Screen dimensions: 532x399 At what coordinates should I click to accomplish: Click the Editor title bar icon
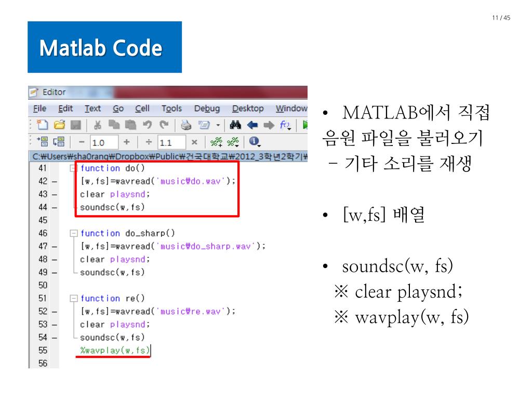33,92
